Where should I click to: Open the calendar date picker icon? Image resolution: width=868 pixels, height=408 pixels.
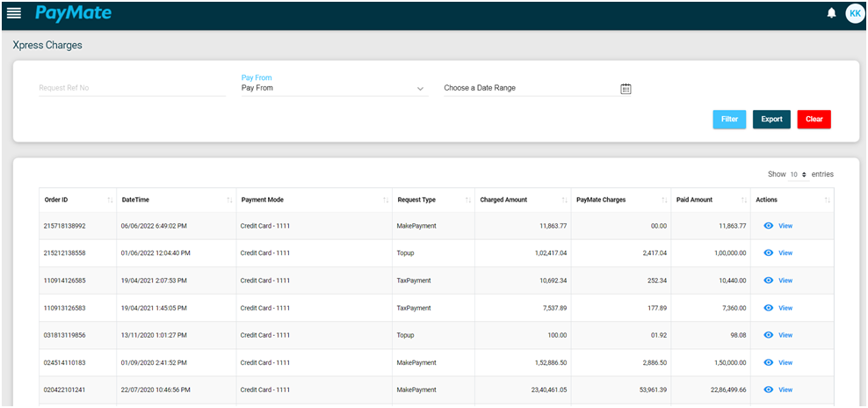626,89
